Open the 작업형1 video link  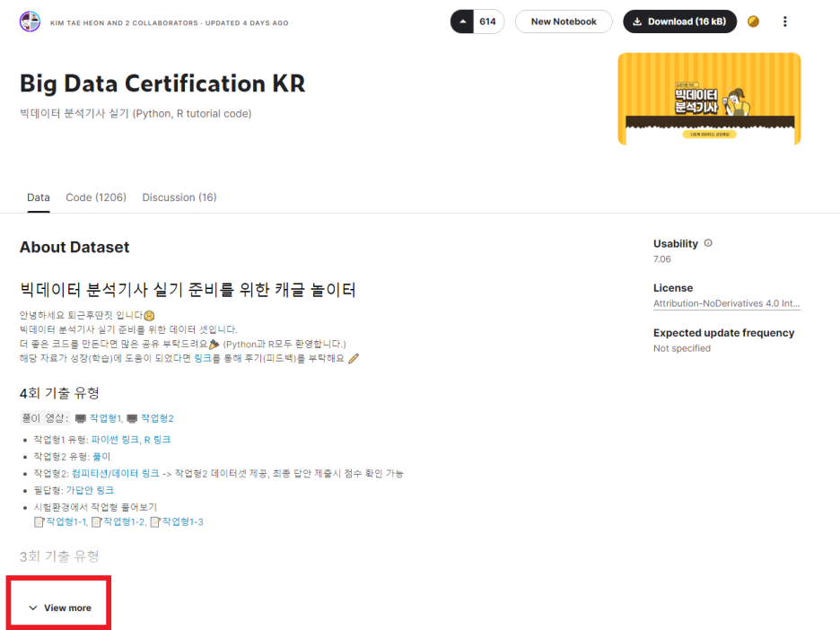click(x=106, y=418)
